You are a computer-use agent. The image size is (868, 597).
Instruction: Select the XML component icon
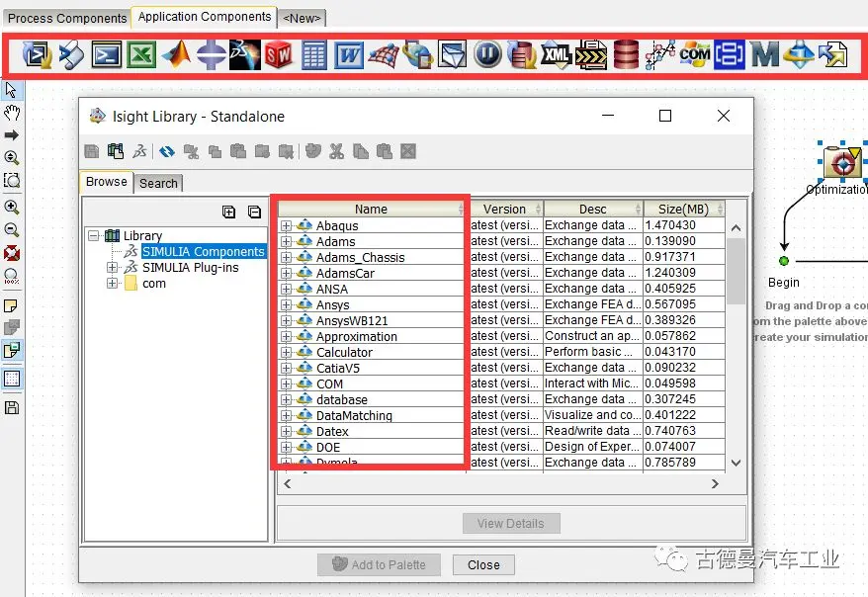556,54
